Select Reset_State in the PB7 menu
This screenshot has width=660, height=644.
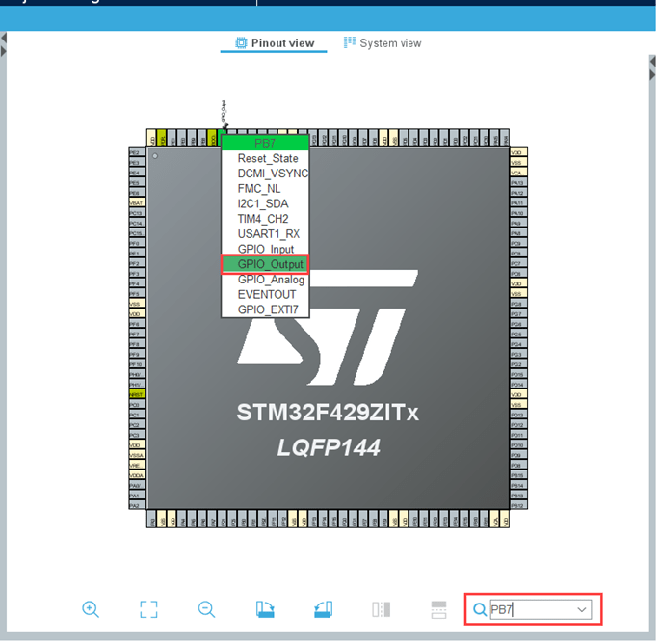click(x=268, y=158)
